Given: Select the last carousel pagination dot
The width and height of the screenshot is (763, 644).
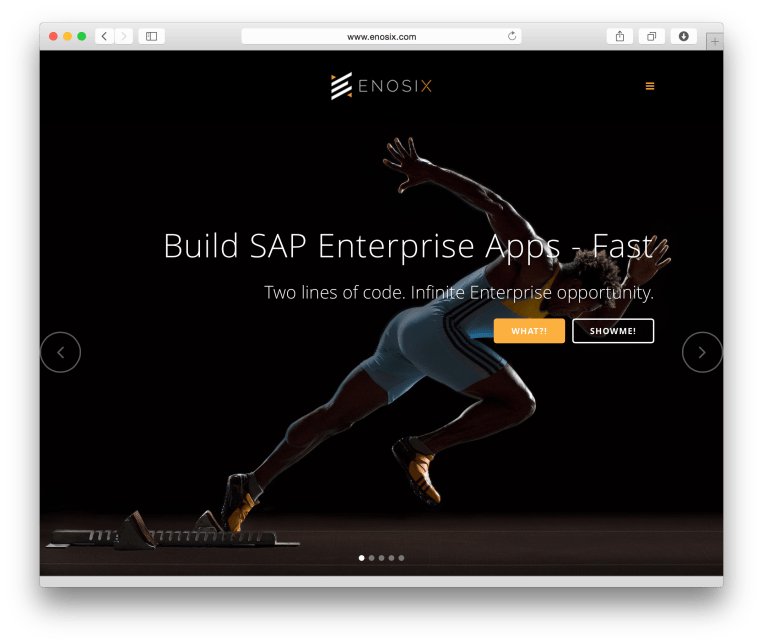Looking at the screenshot, I should (401, 558).
